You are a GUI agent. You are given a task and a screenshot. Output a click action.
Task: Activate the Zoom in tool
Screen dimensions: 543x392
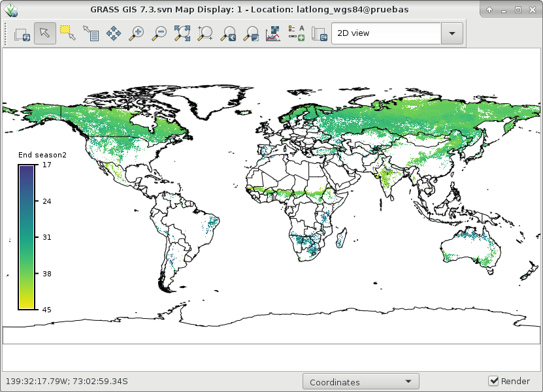tap(136, 34)
